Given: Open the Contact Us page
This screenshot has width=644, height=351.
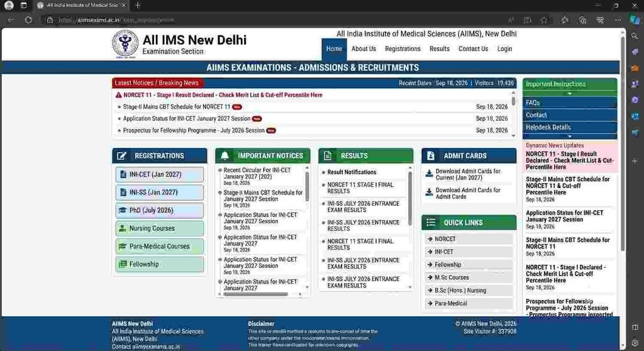Looking at the screenshot, I should [473, 49].
